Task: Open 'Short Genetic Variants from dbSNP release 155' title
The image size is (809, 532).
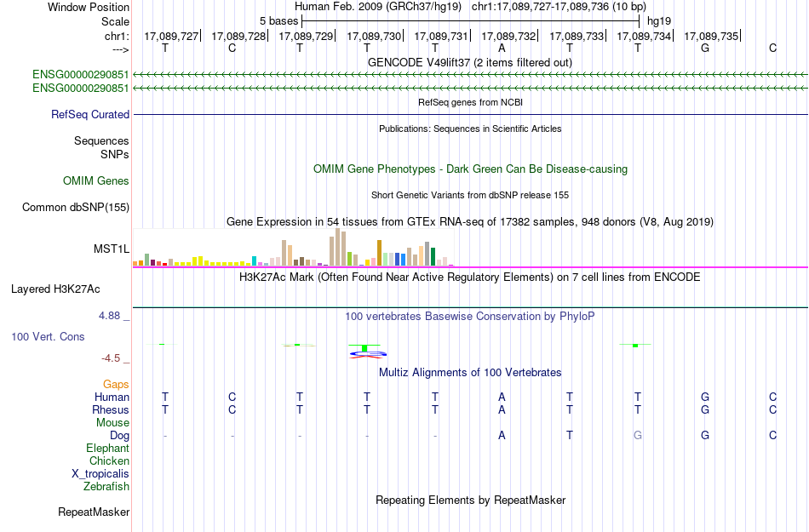Action: point(470,196)
